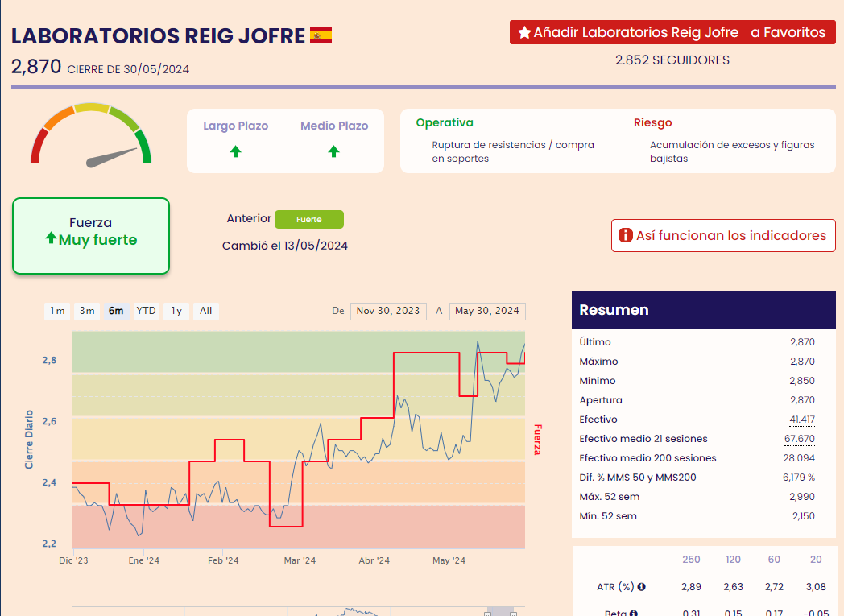Click the Máx. 52 sem value 2,990
This screenshot has width=844, height=616.
(802, 497)
